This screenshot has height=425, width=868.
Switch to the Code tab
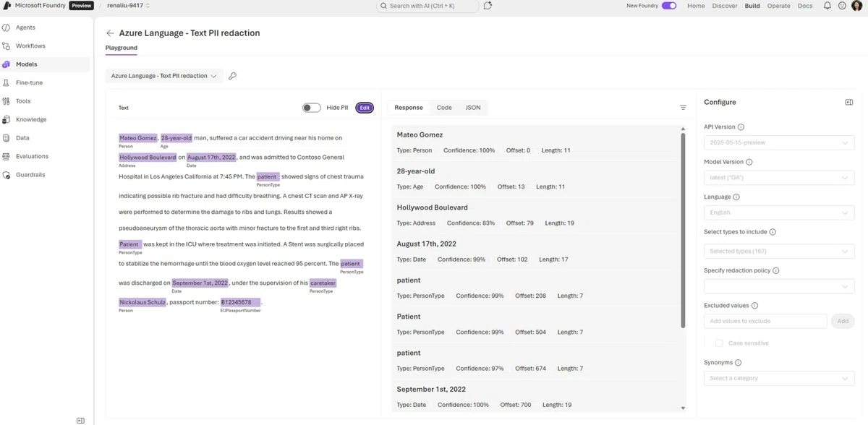click(444, 108)
